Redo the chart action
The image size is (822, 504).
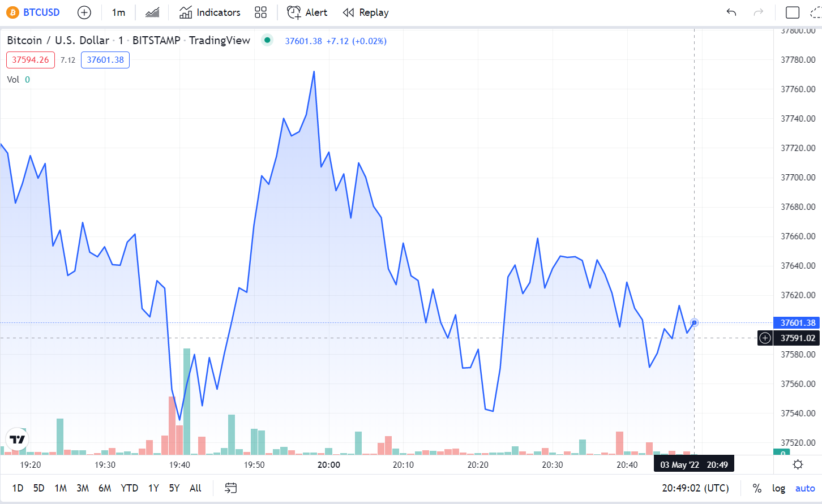pos(759,12)
